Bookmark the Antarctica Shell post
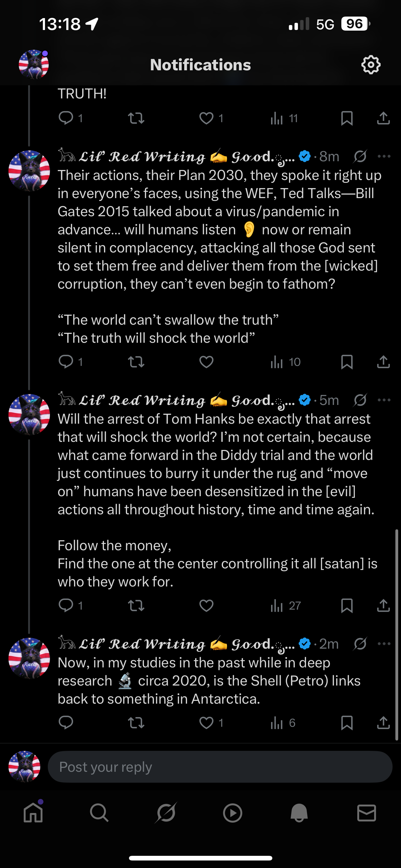 tap(347, 723)
